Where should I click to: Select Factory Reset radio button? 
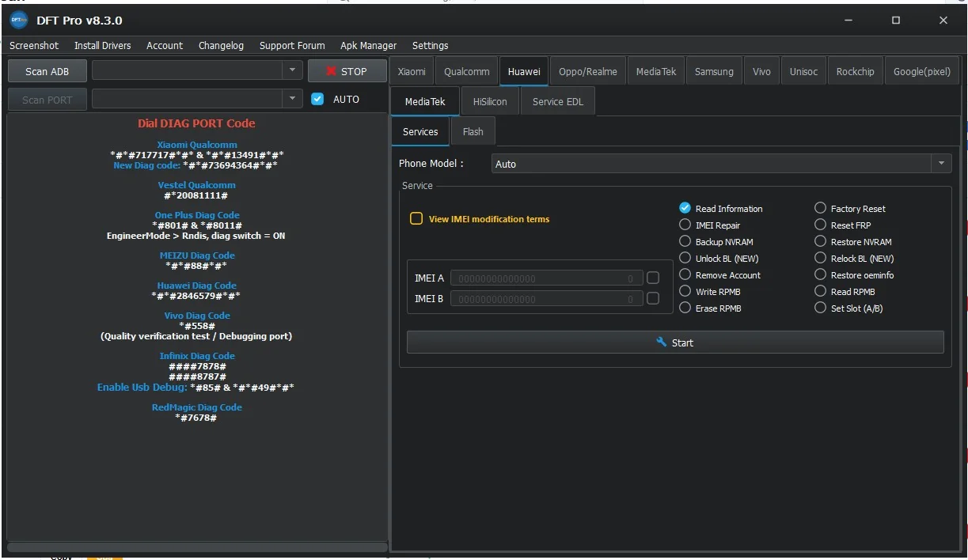click(x=821, y=208)
